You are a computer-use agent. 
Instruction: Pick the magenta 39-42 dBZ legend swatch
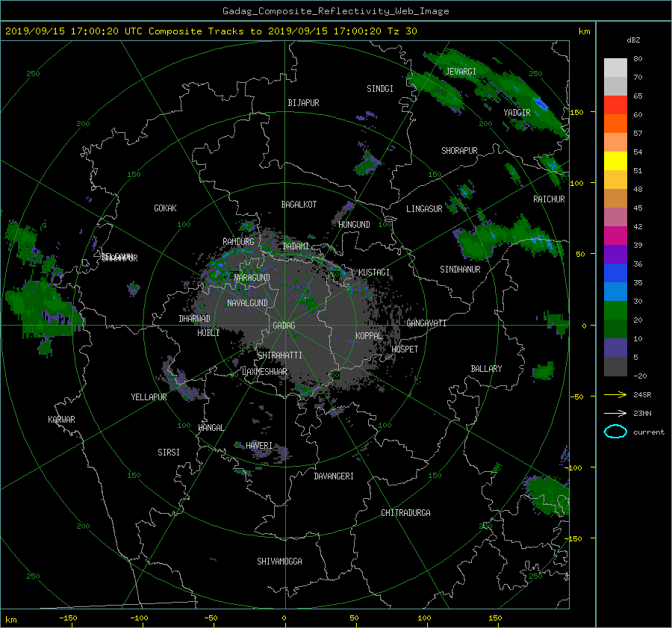tap(615, 236)
